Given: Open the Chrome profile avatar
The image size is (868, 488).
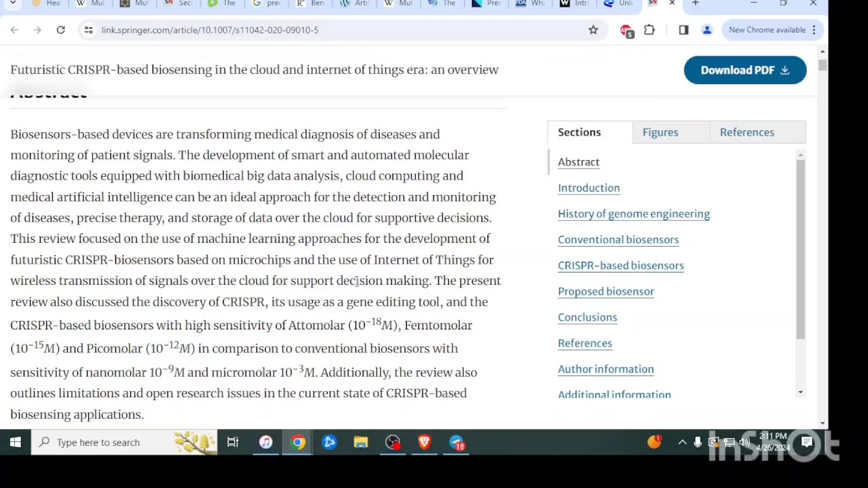Looking at the screenshot, I should [707, 30].
